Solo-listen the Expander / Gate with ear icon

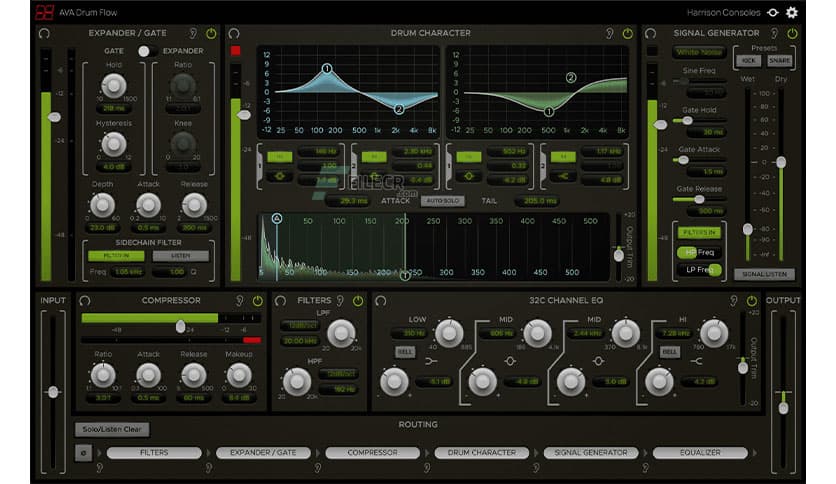(194, 34)
